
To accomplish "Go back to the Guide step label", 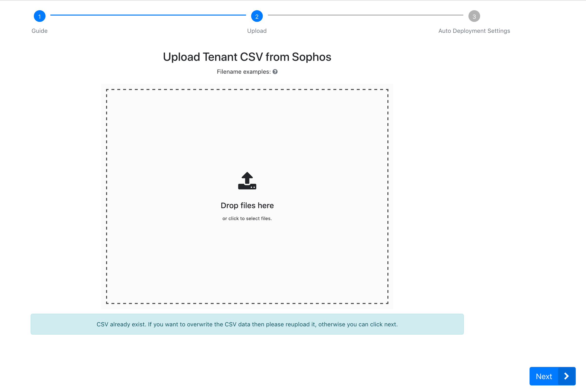I will click(x=39, y=31).
